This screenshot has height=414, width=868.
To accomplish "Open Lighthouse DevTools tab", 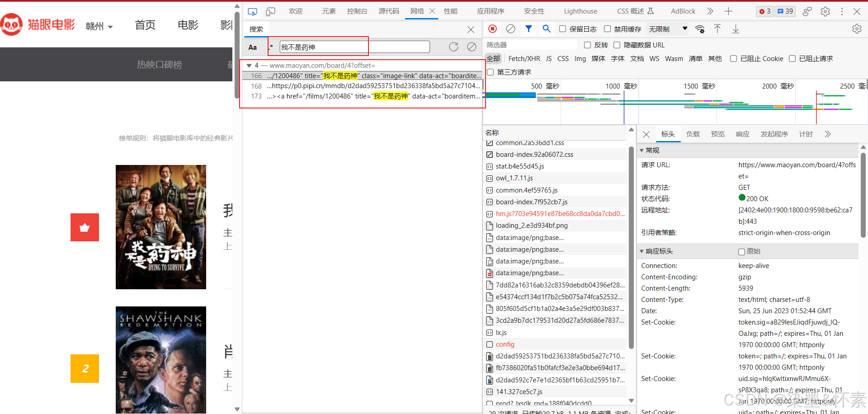I will (580, 11).
